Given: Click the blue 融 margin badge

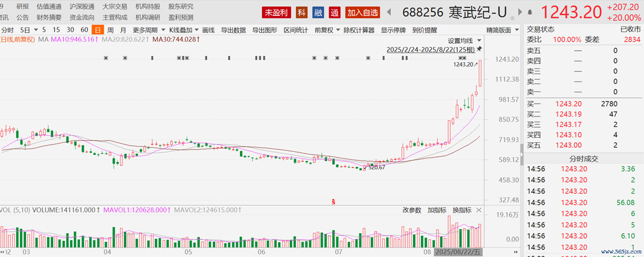Looking at the screenshot, I should click(318, 13).
